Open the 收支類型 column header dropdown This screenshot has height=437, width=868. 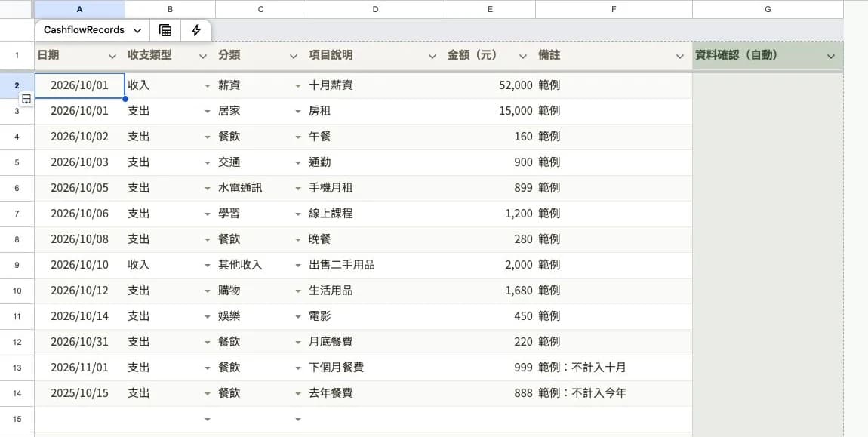point(203,56)
